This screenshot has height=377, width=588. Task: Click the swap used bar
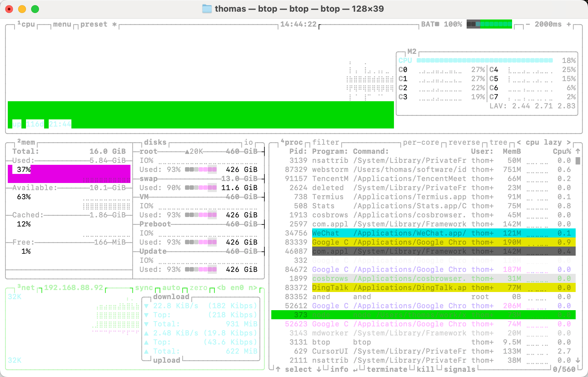(x=201, y=188)
